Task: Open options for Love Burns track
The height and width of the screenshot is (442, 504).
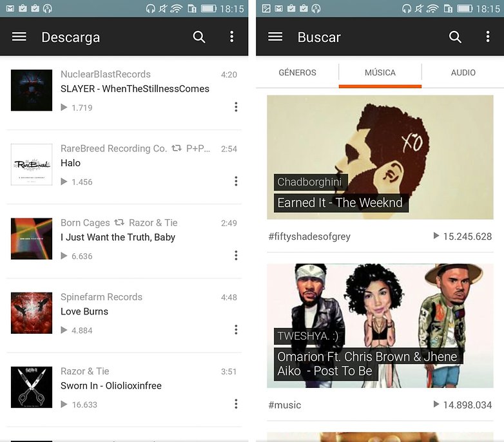Action: (236, 330)
